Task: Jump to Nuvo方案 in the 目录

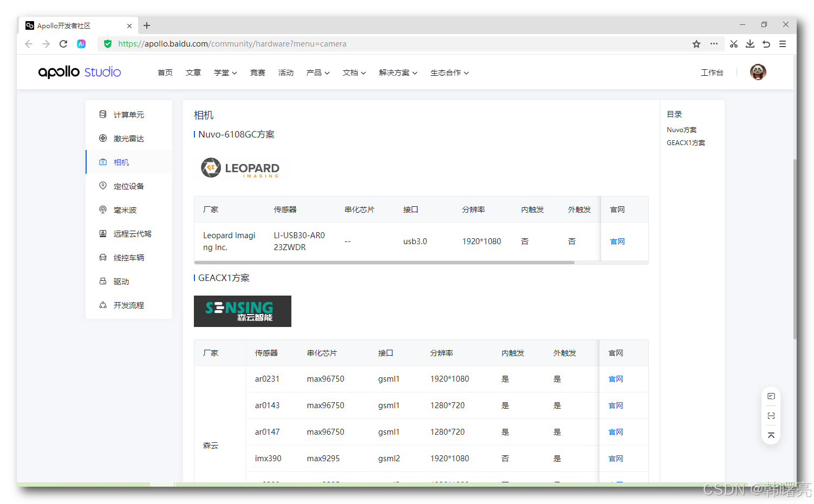Action: (x=682, y=130)
